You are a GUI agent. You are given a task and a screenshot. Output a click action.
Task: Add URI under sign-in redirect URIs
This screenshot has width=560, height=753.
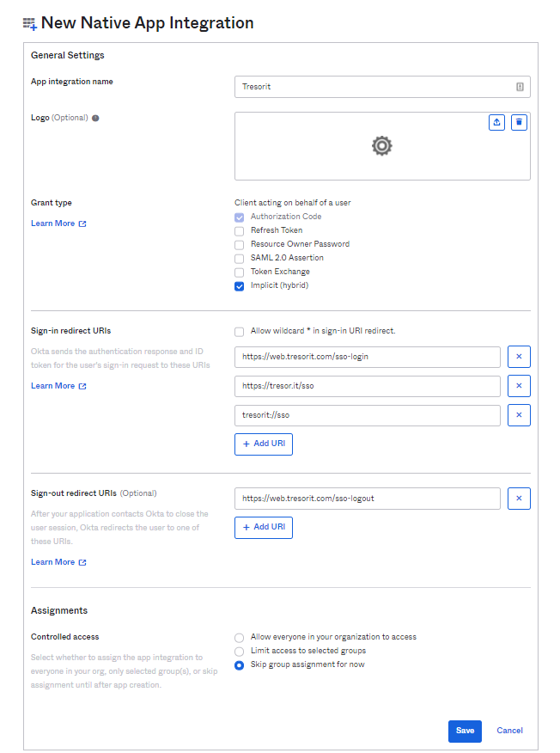264,444
